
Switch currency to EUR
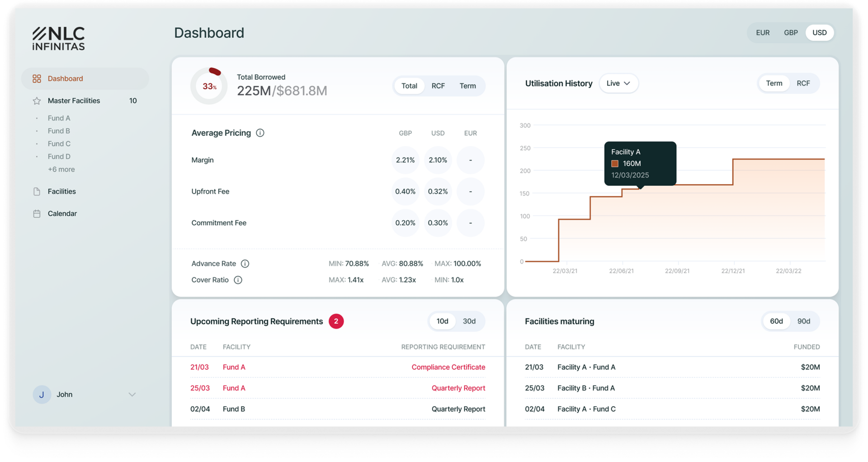763,33
